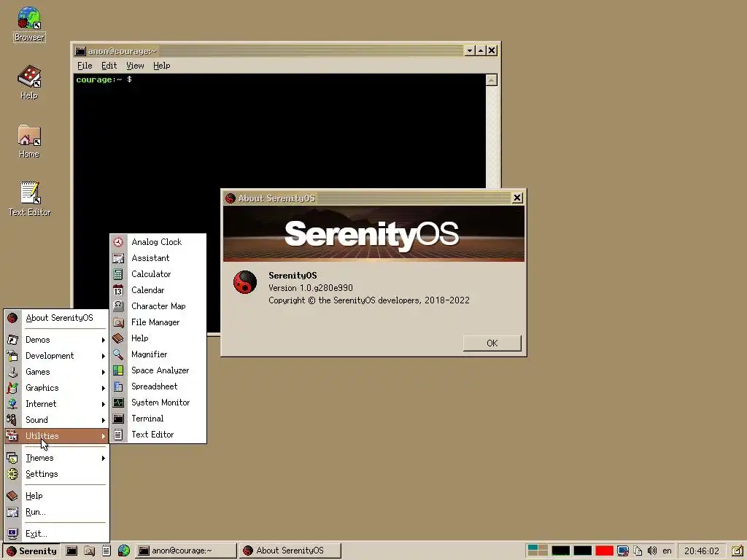Close the About SerenityOS dialog
The width and height of the screenshot is (747, 560).
tap(517, 198)
